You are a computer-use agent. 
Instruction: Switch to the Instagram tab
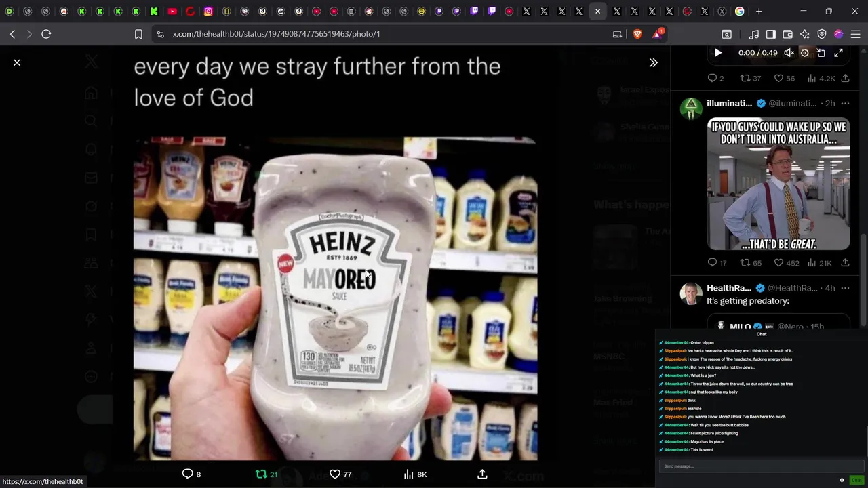tap(208, 11)
